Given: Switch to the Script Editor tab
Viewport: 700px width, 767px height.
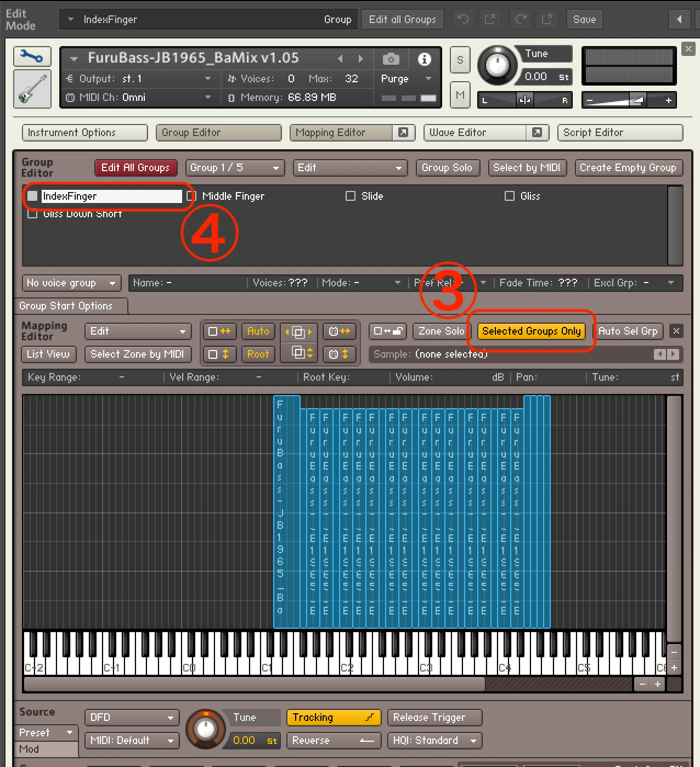Looking at the screenshot, I should (x=620, y=133).
